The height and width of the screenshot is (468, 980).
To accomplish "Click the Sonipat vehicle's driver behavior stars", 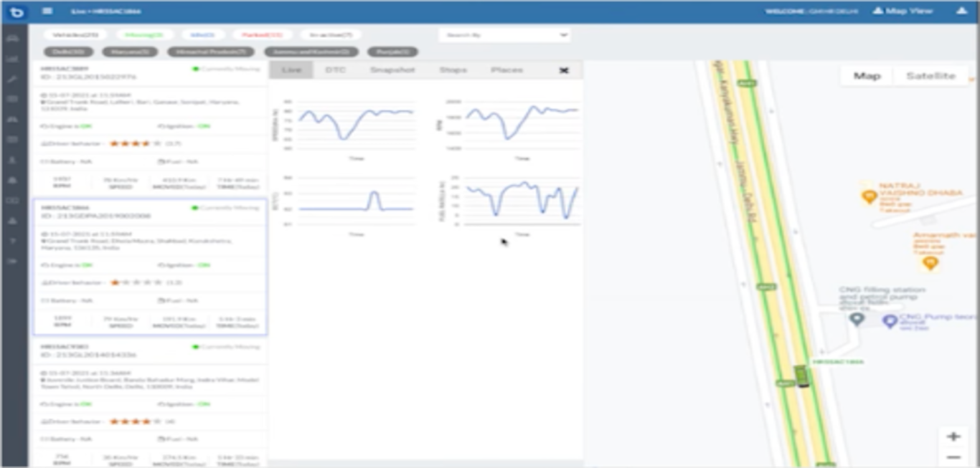I will tap(136, 143).
